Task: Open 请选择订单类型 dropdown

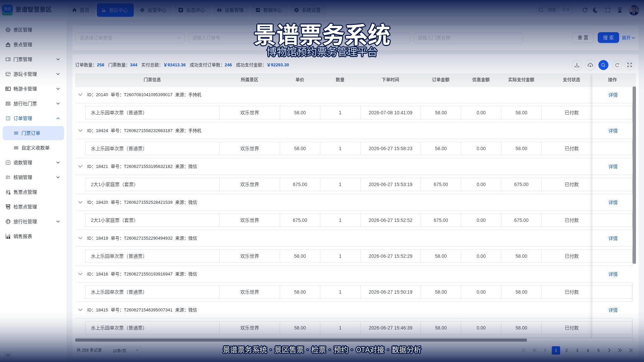Action: pyautogui.click(x=130, y=38)
